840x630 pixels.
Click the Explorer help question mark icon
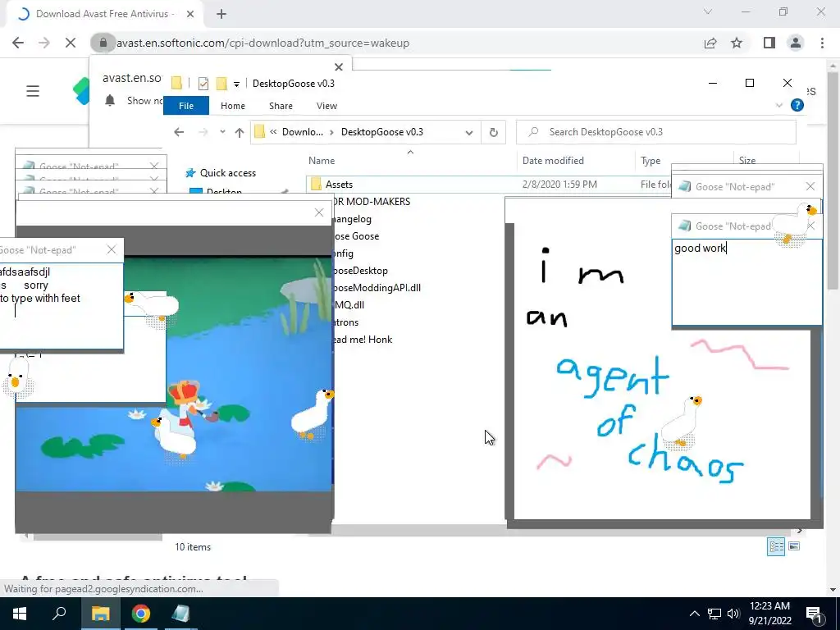(797, 105)
